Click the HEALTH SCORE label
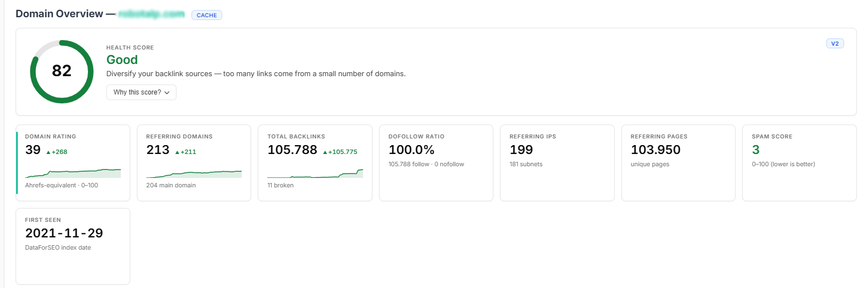 click(130, 48)
